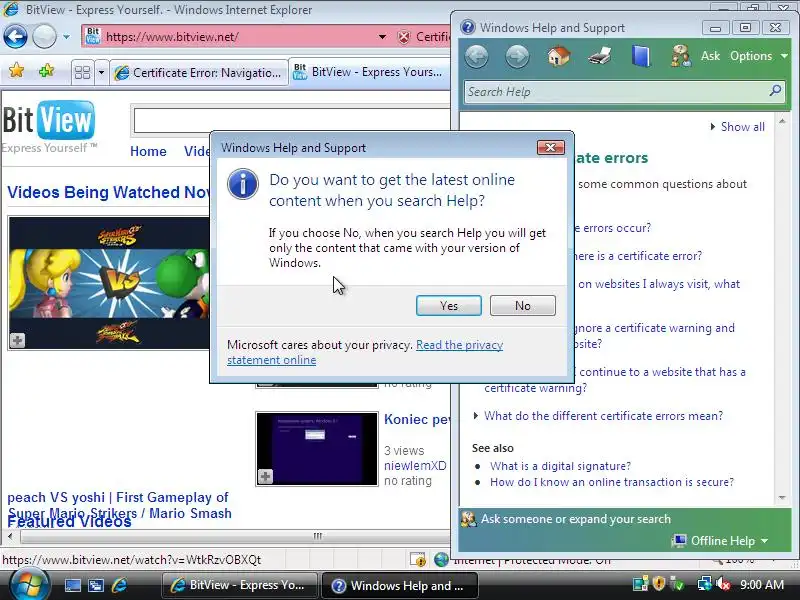
Task: Click the Help window back arrow
Action: [477, 56]
